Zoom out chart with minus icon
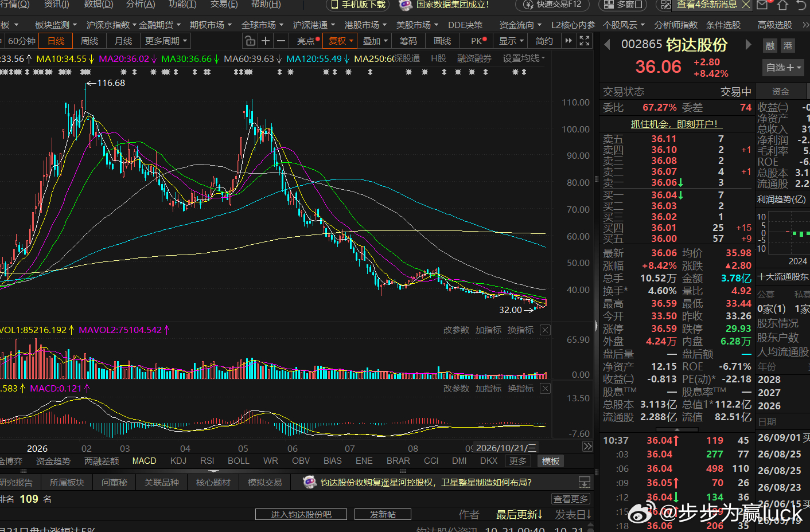The image size is (810, 532). 281,41
